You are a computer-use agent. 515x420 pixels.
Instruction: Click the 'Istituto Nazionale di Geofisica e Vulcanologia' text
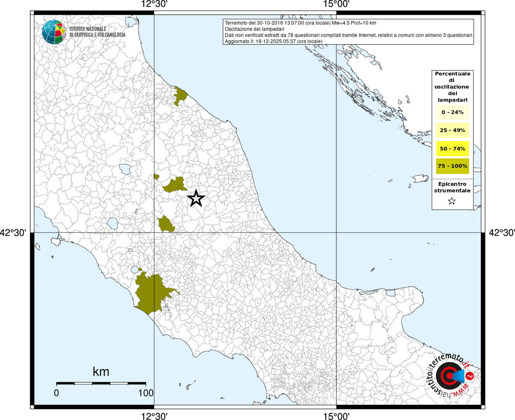coord(97,32)
